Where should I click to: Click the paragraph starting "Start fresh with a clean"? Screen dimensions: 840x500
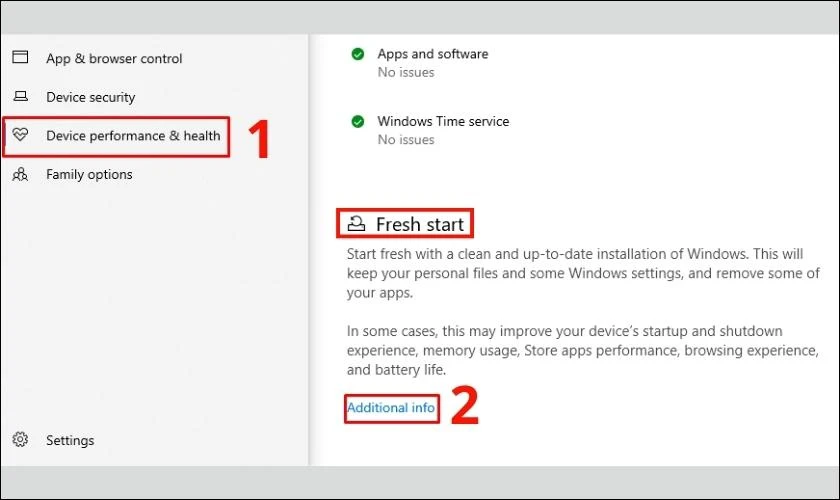point(583,273)
